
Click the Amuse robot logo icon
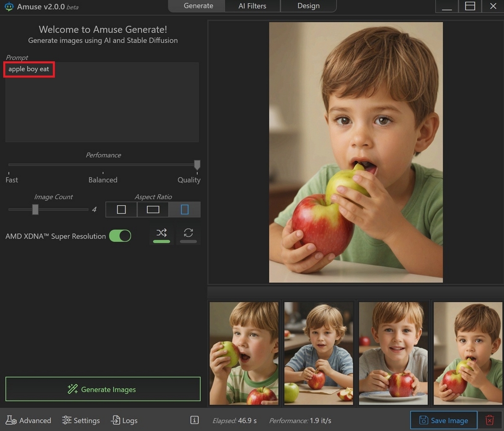(x=8, y=7)
